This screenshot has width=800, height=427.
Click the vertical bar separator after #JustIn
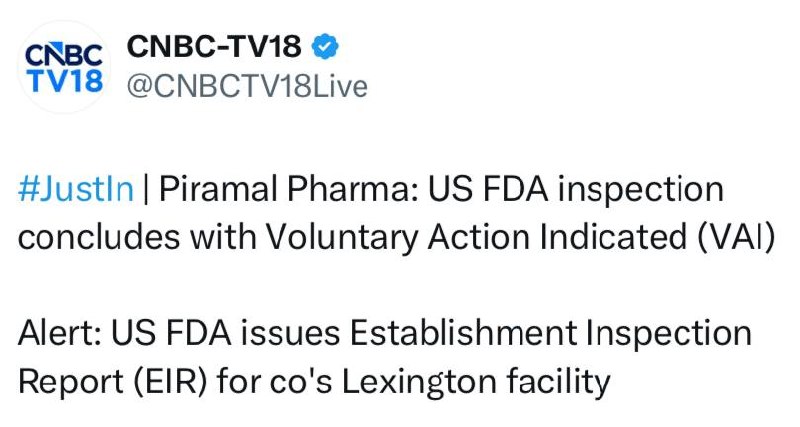pos(146,189)
